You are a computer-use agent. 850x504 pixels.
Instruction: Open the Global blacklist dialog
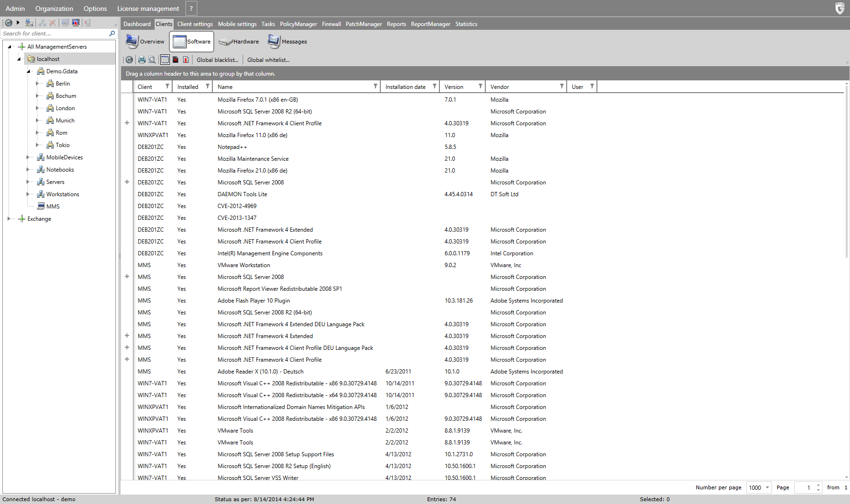pyautogui.click(x=218, y=60)
